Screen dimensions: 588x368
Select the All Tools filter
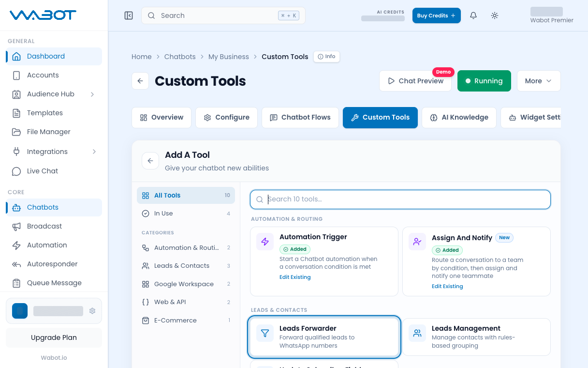(x=186, y=196)
